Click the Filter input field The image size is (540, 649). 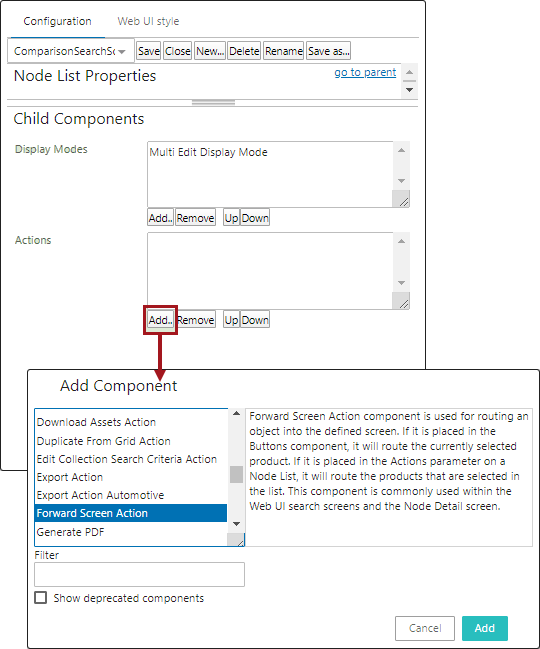139,574
